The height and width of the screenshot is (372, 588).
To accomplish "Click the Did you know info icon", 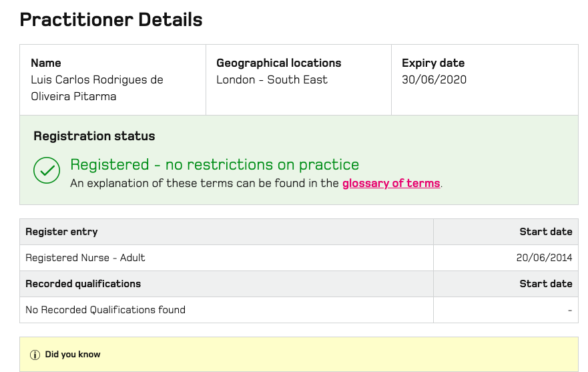I will tap(35, 355).
